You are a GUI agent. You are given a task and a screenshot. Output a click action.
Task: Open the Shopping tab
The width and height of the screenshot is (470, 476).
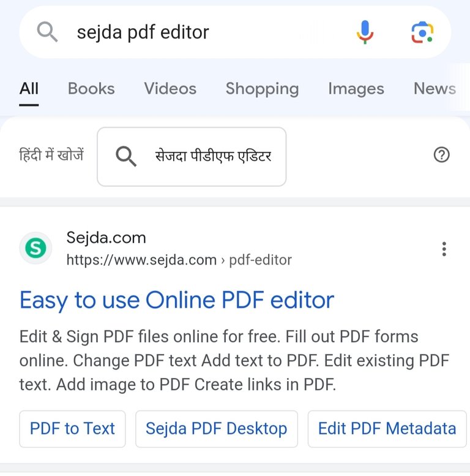pyautogui.click(x=263, y=89)
